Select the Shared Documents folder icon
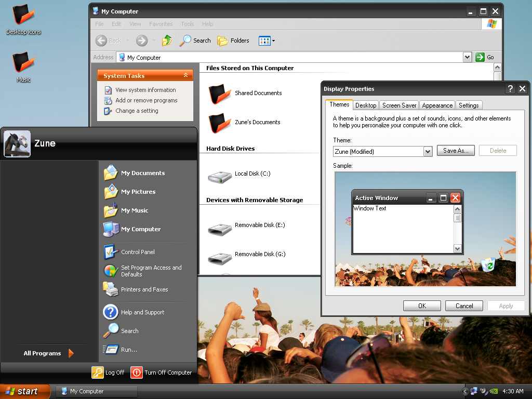This screenshot has width=532, height=399. point(220,94)
